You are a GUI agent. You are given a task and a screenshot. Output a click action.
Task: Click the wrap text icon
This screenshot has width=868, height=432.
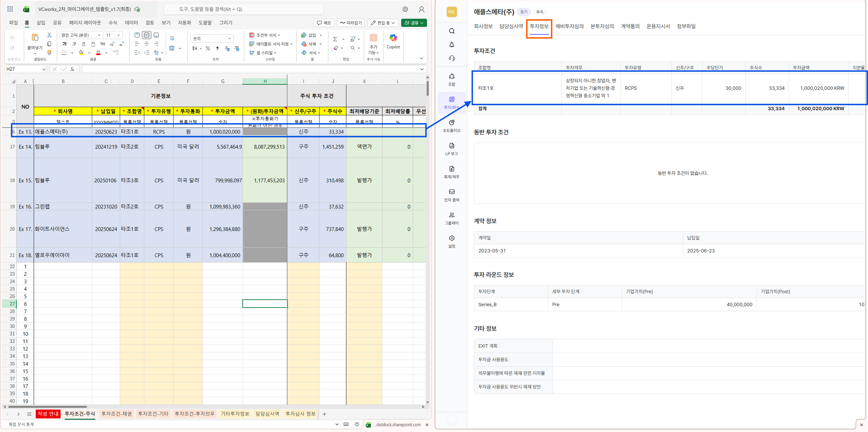(172, 39)
